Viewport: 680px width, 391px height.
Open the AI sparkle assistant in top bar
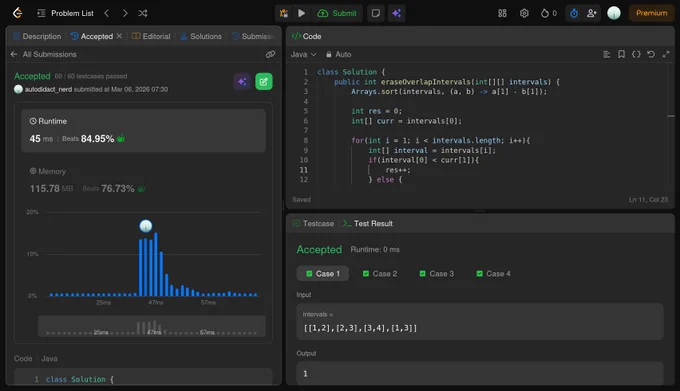396,13
